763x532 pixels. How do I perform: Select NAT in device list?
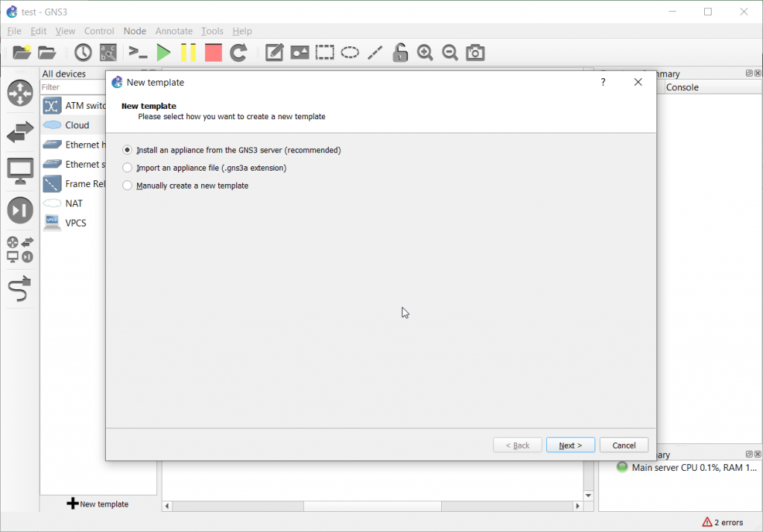click(x=74, y=203)
